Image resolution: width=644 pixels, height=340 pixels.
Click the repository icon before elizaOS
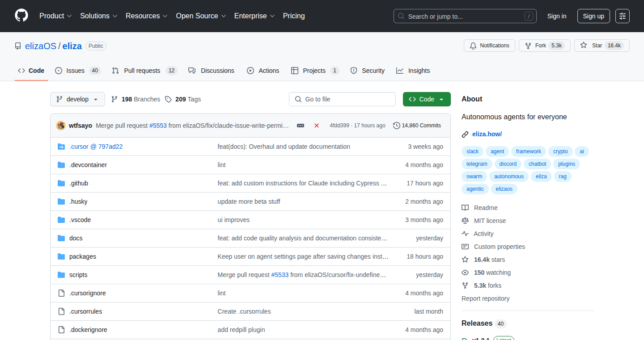click(x=18, y=46)
